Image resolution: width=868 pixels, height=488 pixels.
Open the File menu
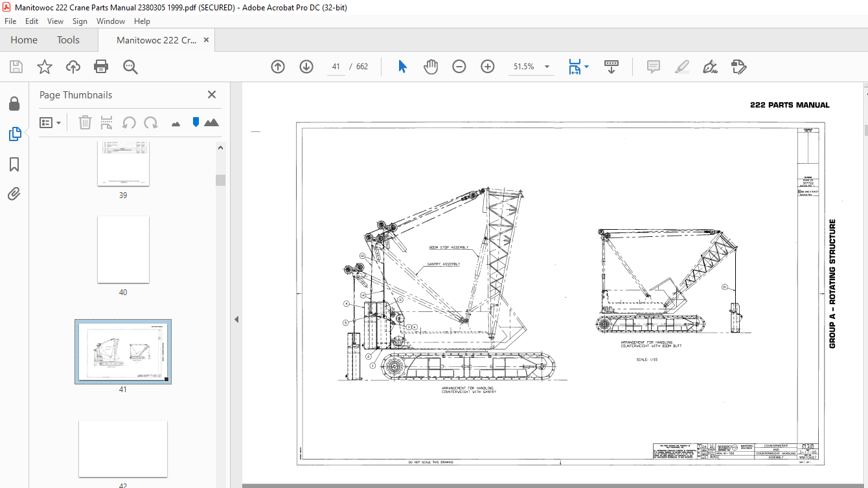pos(10,21)
